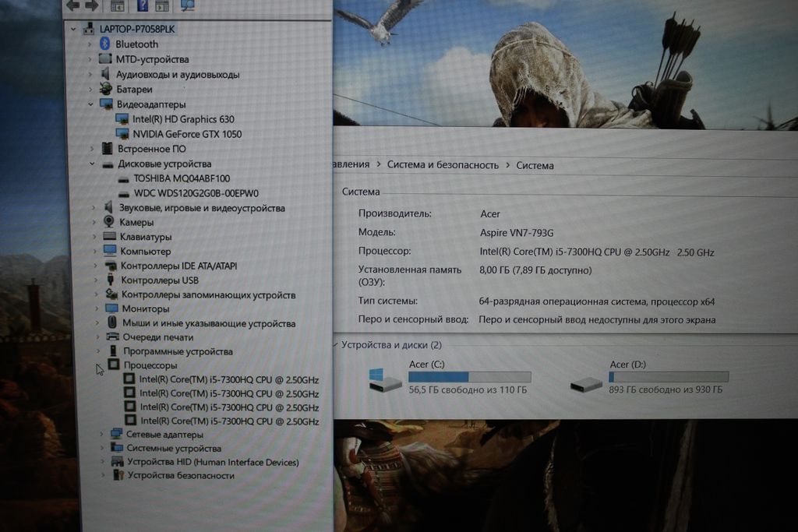
Task: Click the Acer (C:) storage usage bar
Action: click(469, 377)
